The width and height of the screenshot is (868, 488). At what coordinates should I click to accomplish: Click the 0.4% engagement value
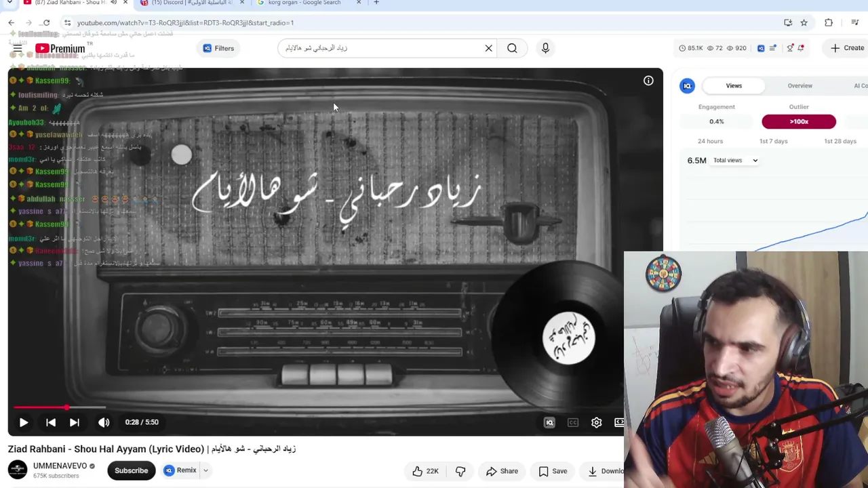point(716,121)
